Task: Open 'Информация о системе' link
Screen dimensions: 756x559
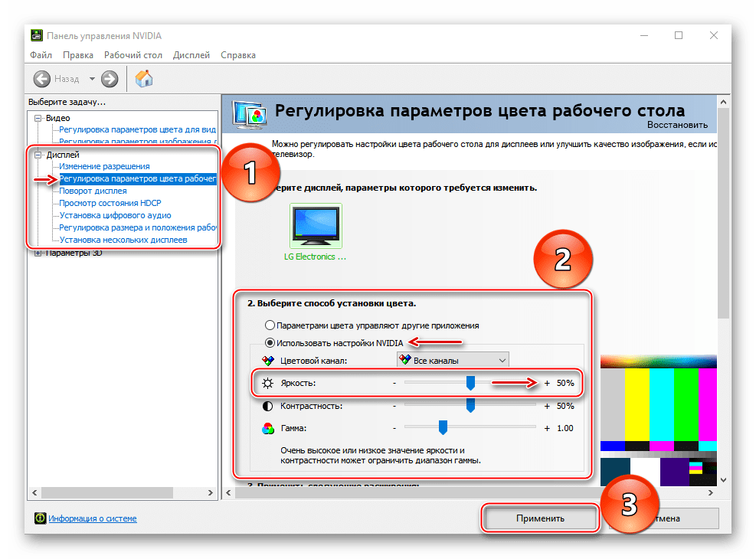Action: pos(93,518)
